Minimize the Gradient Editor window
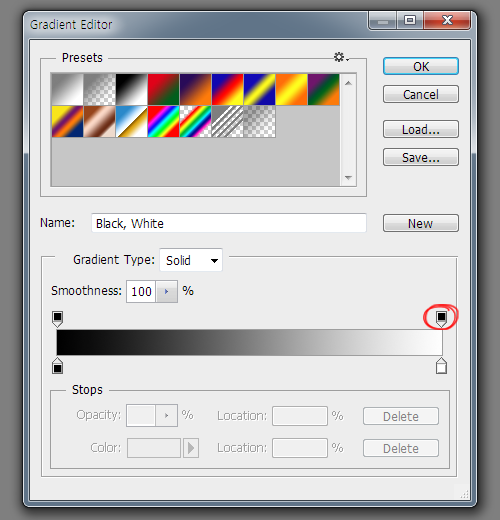This screenshot has height=520, width=500. tap(383, 21)
